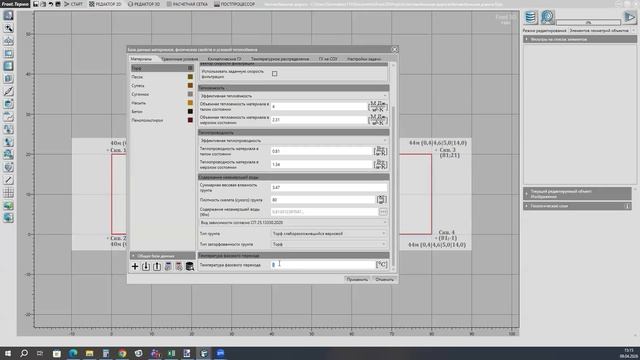Click the taskbar search magnifier
This screenshot has height=360, width=640.
[x=24, y=353]
